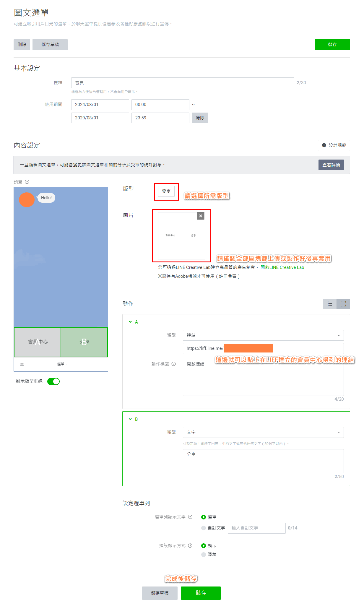Switch actions to expanded frame view icon
Screen dimensions: 364x606
coord(343,304)
